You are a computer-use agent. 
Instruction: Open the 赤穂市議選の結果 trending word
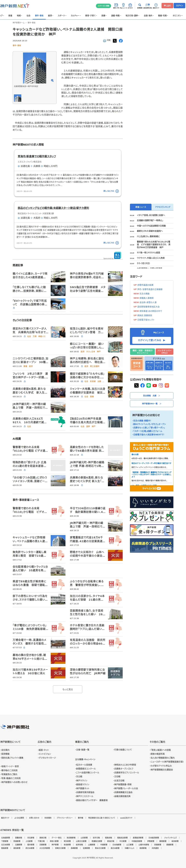click(x=145, y=285)
